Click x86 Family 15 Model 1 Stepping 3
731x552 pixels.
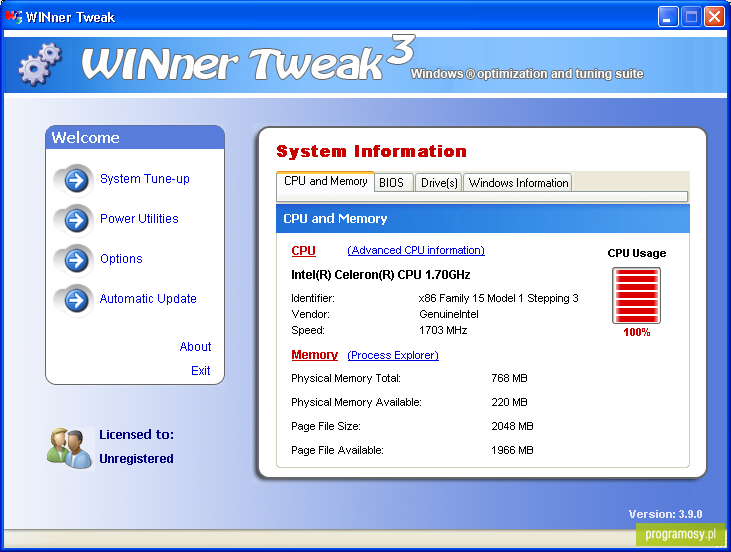498,298
